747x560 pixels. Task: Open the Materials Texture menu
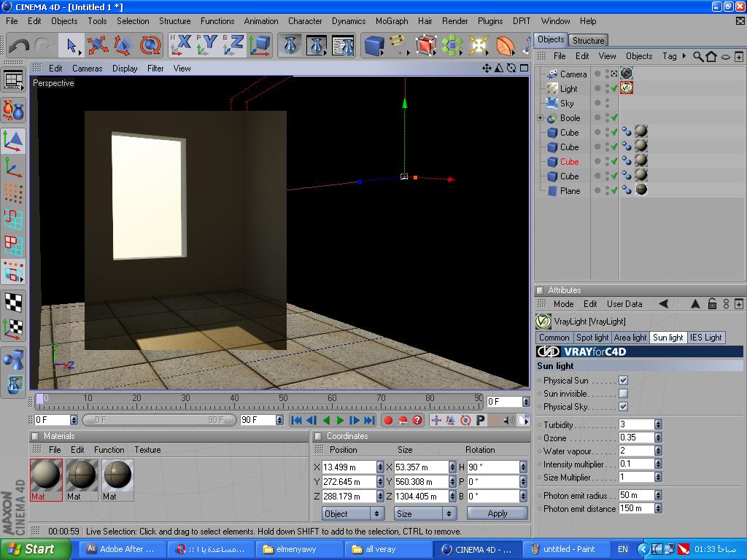click(x=147, y=450)
